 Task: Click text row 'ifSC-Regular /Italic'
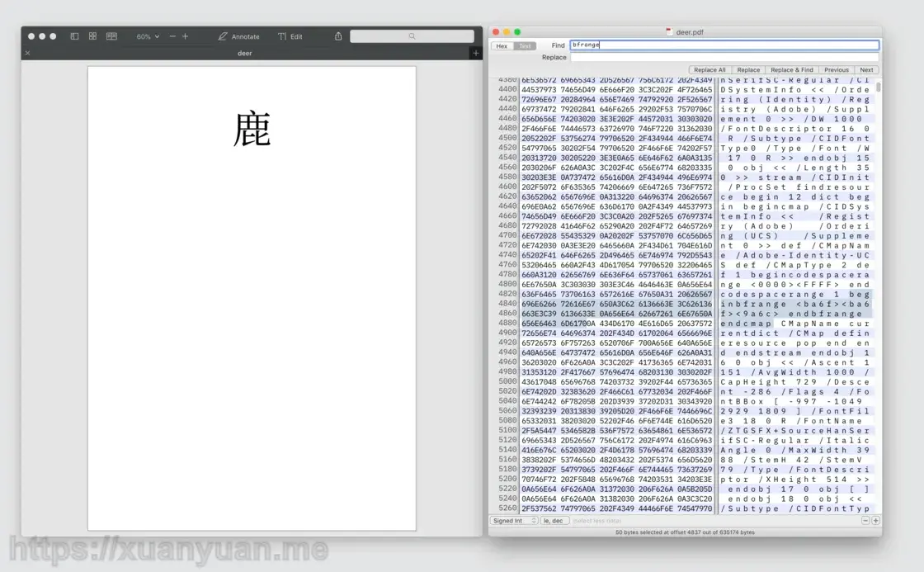point(795,440)
